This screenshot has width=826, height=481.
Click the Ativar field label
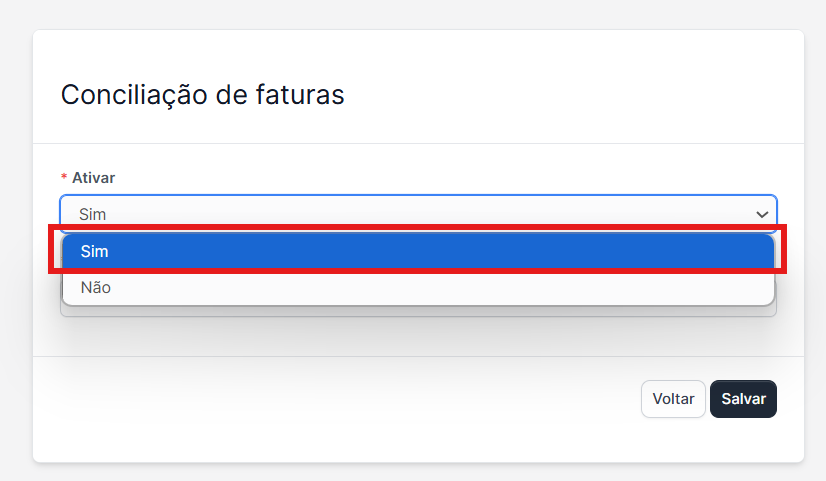point(93,177)
